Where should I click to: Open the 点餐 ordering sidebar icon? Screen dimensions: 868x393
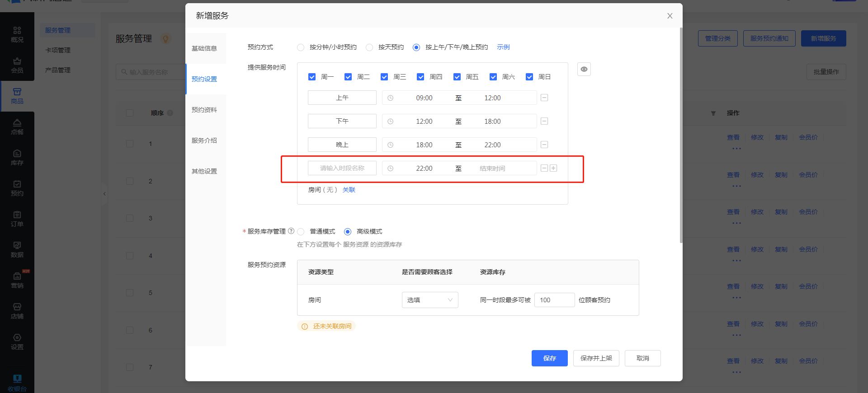17,126
